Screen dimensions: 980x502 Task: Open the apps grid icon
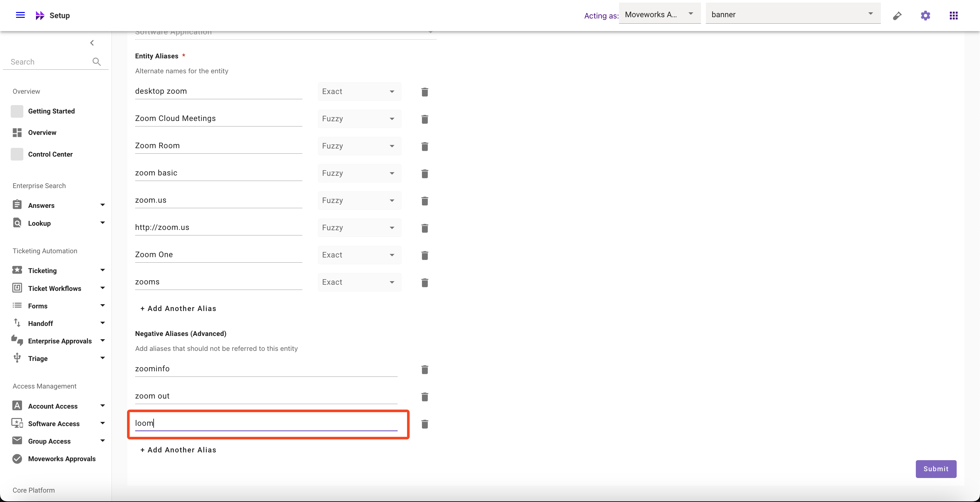coord(953,15)
